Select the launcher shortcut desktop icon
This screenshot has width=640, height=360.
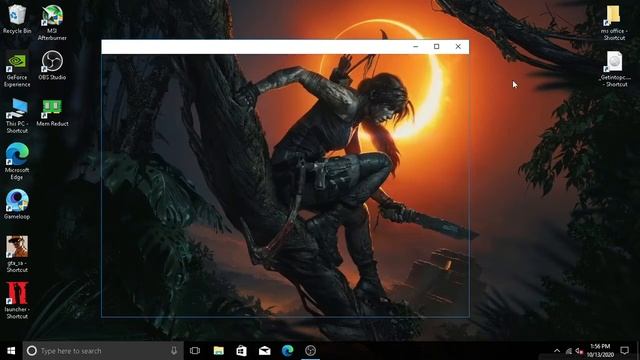tap(17, 300)
